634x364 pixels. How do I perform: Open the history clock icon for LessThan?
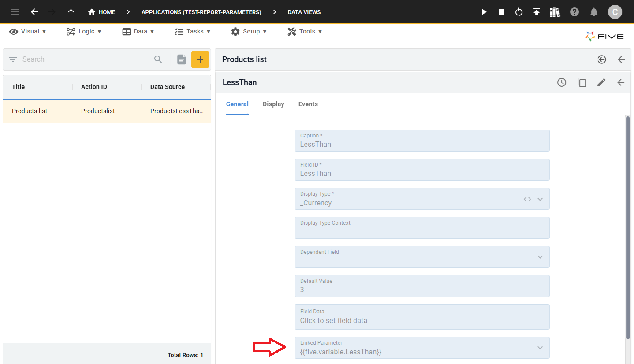coord(562,82)
